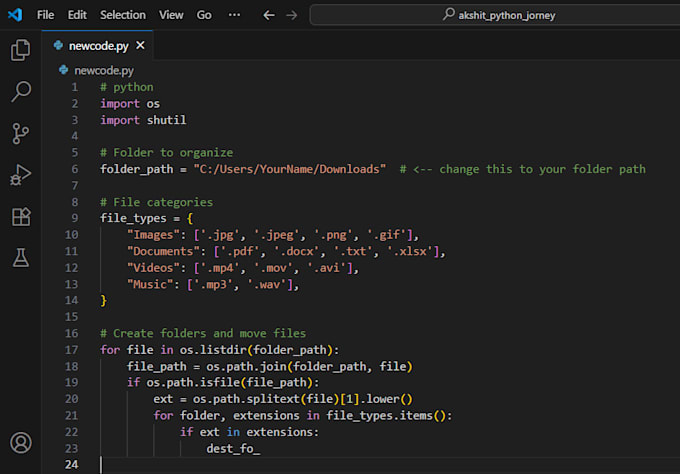Screen dimensions: 680x474
Task: Click 'if ext in extensions:' on line 22
Action: coord(249,432)
